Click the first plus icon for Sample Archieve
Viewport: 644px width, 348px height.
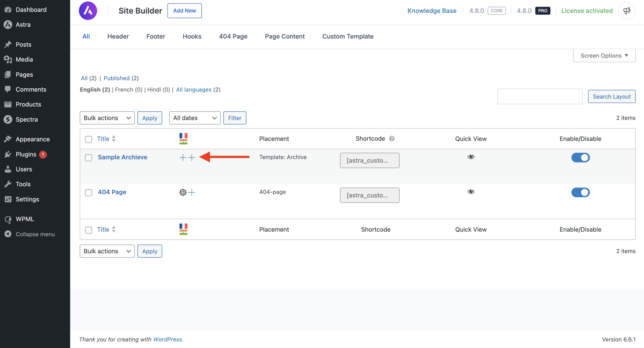click(x=183, y=157)
